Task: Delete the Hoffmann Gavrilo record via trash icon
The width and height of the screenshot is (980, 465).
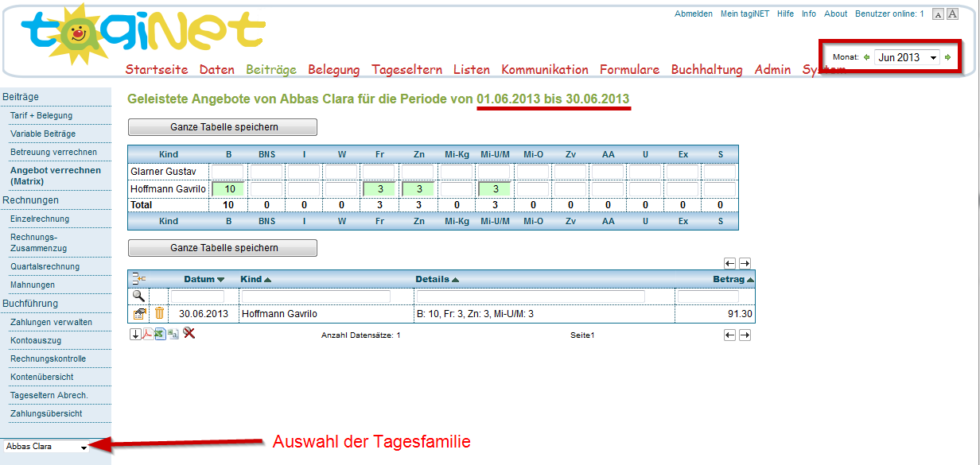Action: (159, 314)
